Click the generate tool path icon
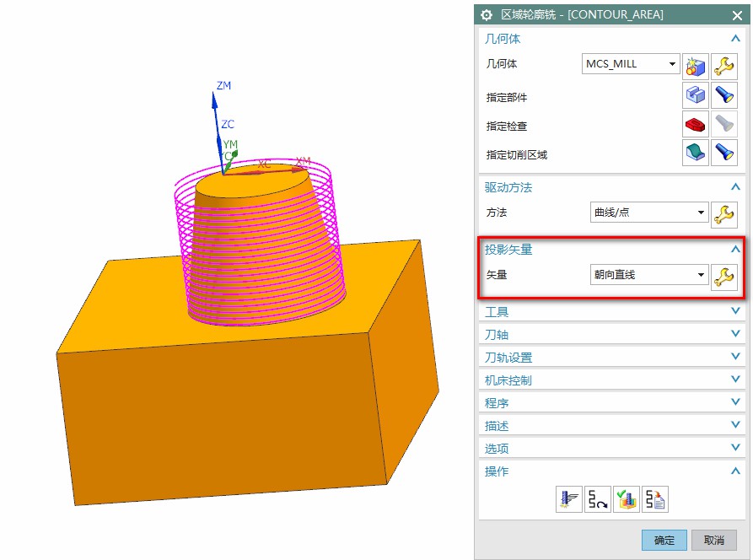Viewport: 753px width, 560px height. (x=569, y=499)
